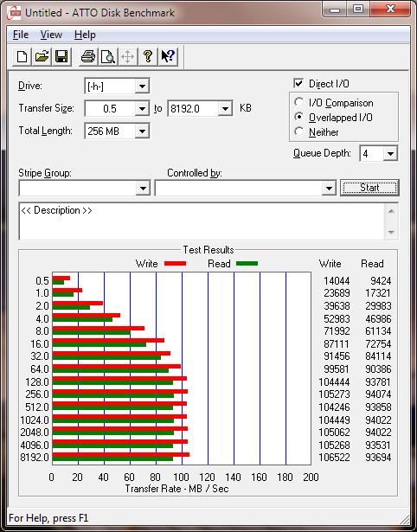This screenshot has width=417, height=532.
Task: Open a saved benchmark file via folder icon
Action: click(42, 56)
